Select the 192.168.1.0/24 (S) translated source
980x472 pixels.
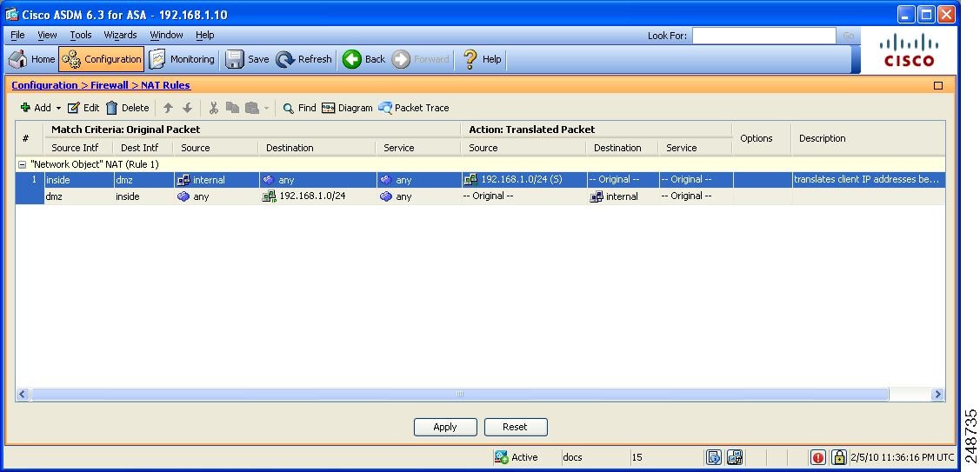[x=523, y=180]
